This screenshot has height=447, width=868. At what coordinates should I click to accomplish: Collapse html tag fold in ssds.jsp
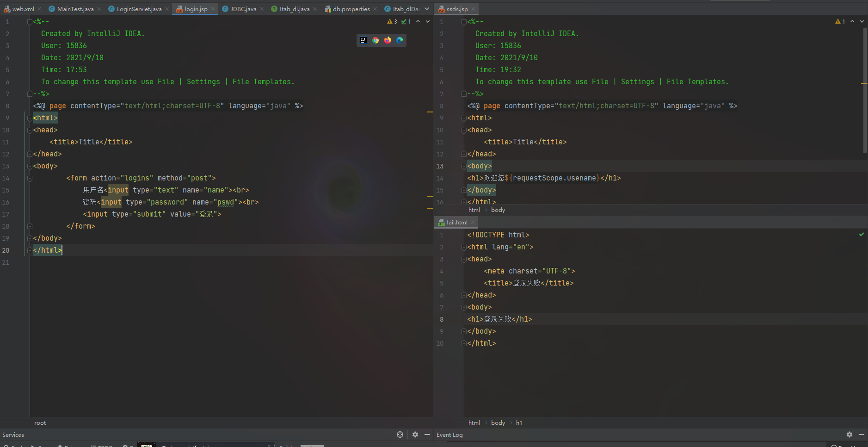(464, 118)
